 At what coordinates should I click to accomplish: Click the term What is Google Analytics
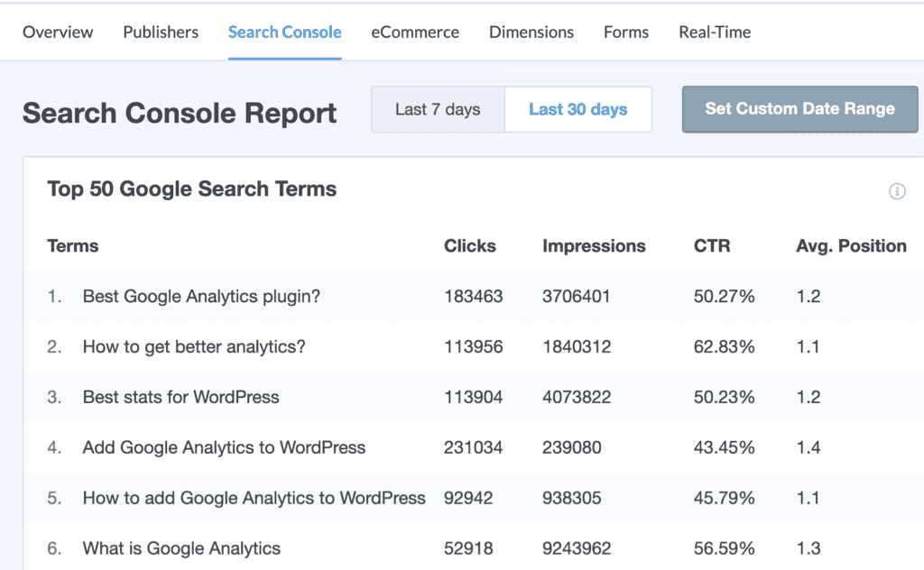[x=180, y=547]
